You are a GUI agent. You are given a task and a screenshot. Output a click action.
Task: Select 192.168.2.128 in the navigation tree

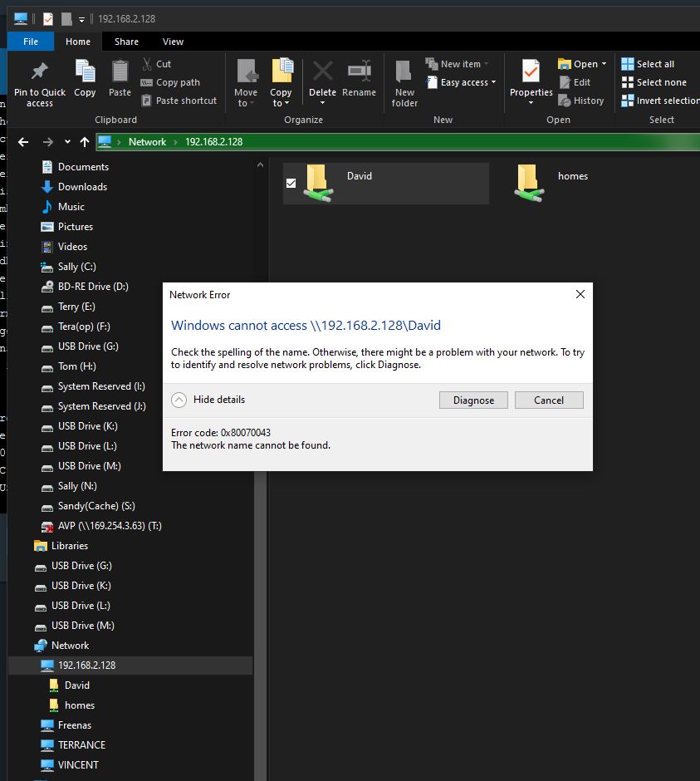[x=131, y=665]
